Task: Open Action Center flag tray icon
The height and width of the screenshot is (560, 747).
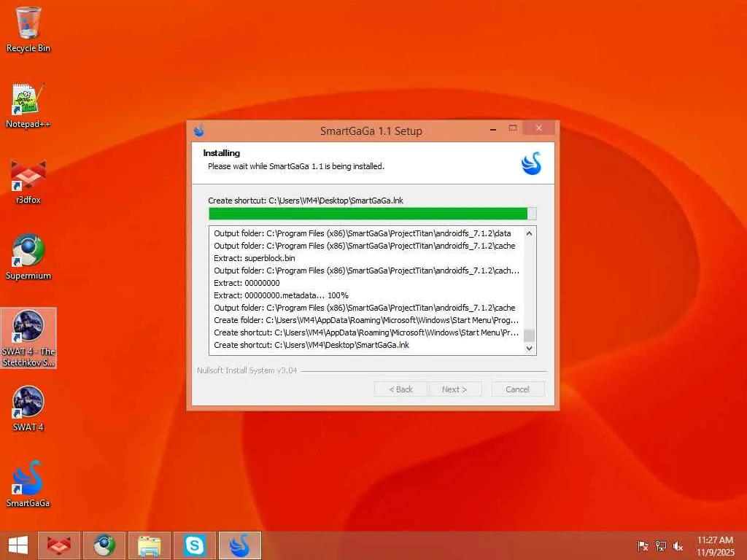Action: (x=643, y=546)
